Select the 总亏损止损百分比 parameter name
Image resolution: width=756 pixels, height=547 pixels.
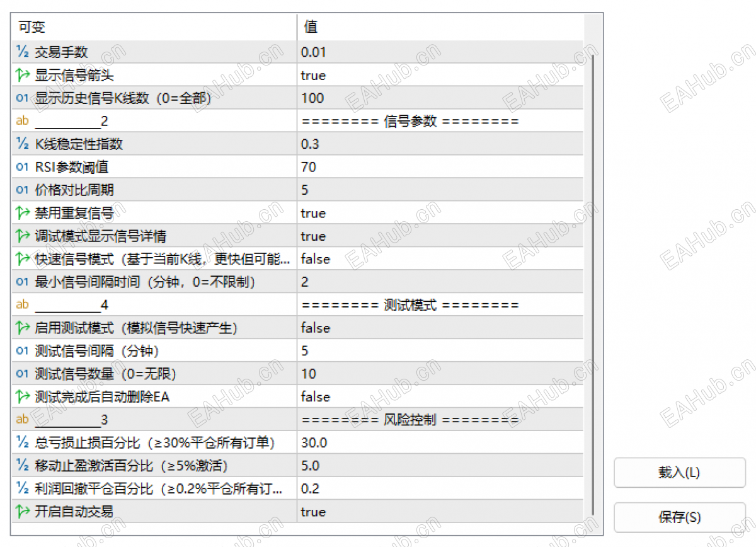(154, 443)
